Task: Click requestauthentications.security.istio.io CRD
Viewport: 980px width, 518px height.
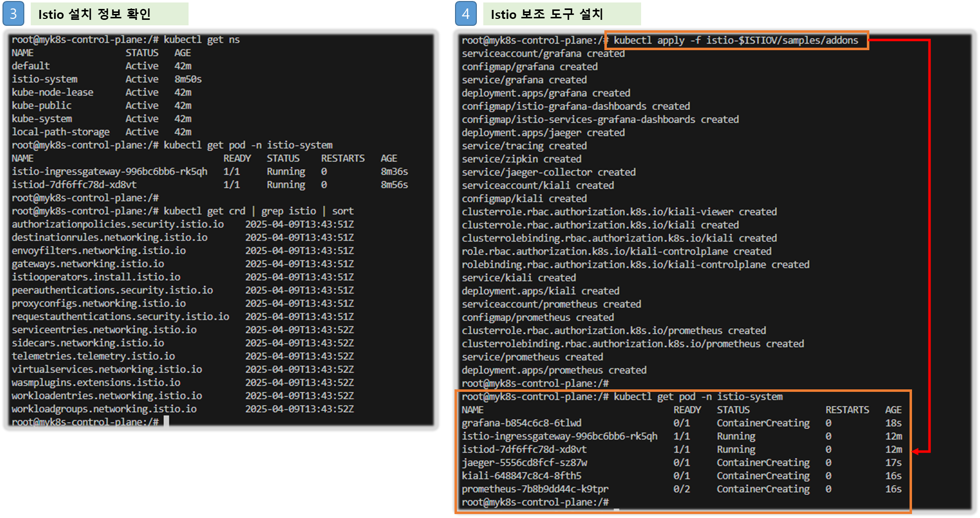Action: click(x=121, y=316)
